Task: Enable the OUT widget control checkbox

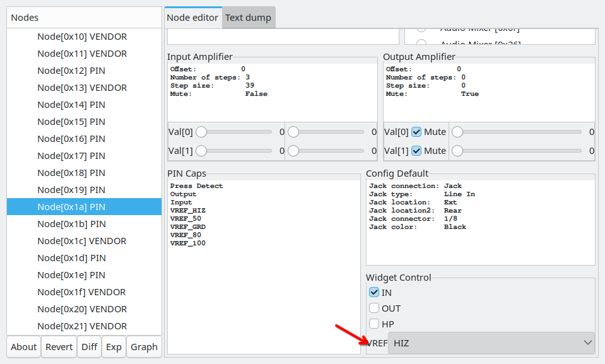Action: tap(374, 308)
